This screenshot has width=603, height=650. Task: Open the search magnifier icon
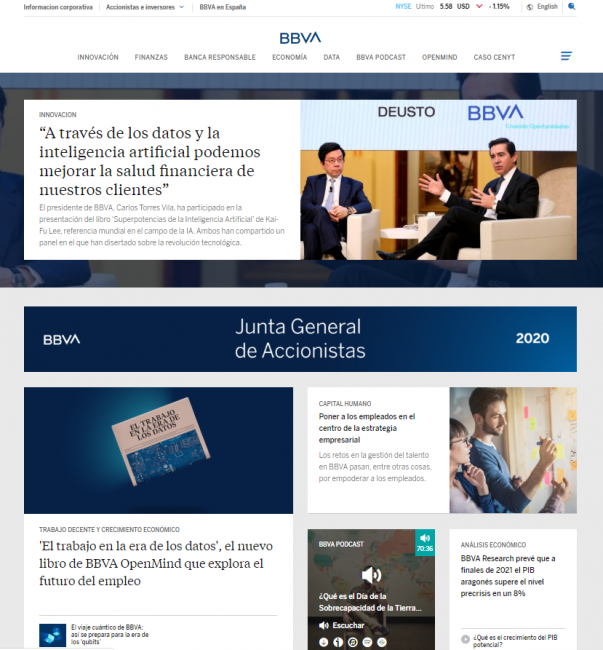click(x=571, y=6)
